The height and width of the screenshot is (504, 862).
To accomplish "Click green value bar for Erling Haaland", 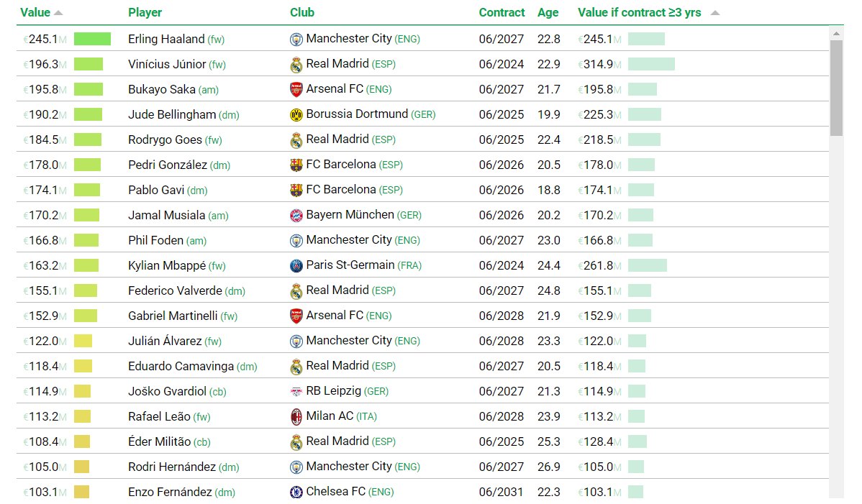I will coord(92,39).
